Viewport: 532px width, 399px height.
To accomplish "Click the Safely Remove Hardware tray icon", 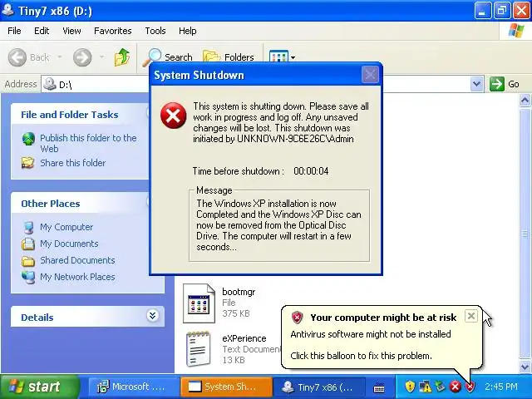I will 440,386.
